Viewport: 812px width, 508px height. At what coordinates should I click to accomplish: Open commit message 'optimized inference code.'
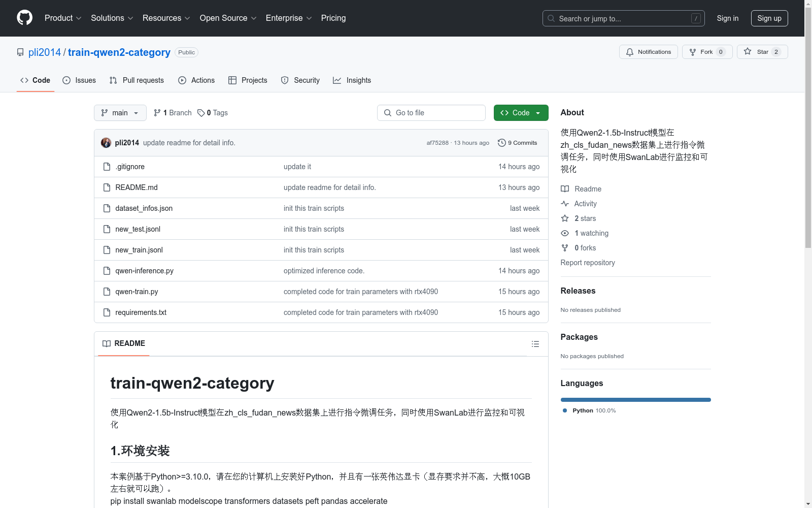click(324, 271)
